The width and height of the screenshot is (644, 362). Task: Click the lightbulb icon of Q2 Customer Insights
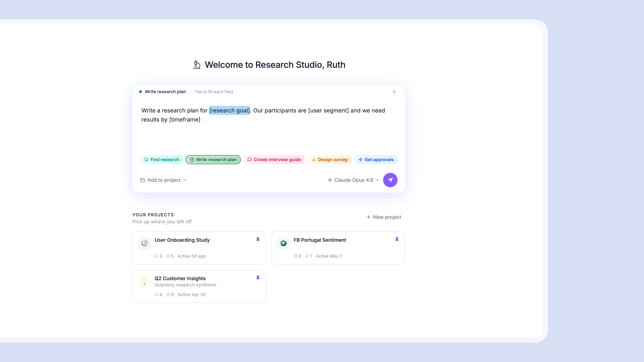[144, 282]
